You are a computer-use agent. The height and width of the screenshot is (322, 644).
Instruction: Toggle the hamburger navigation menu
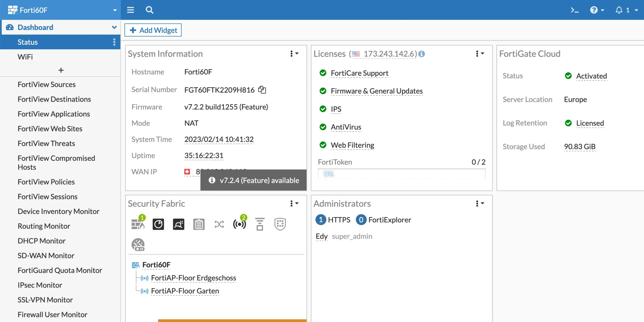coord(130,10)
